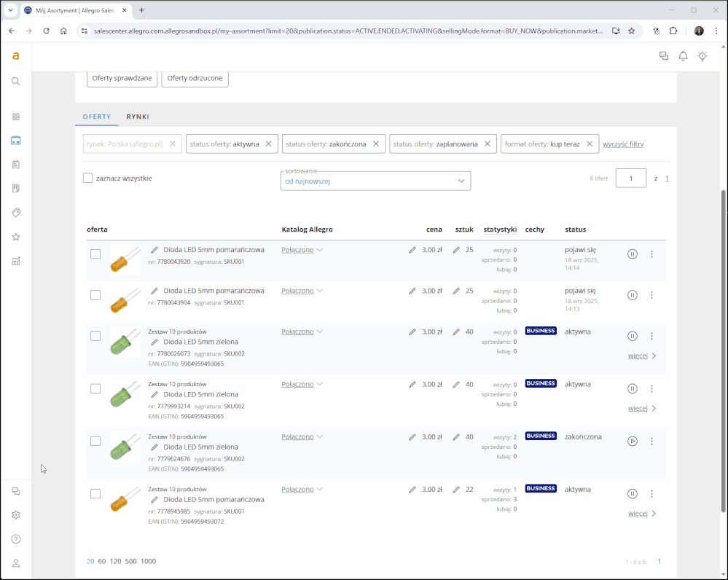Set page size to 120 offers
The image size is (728, 580).
coord(116,562)
